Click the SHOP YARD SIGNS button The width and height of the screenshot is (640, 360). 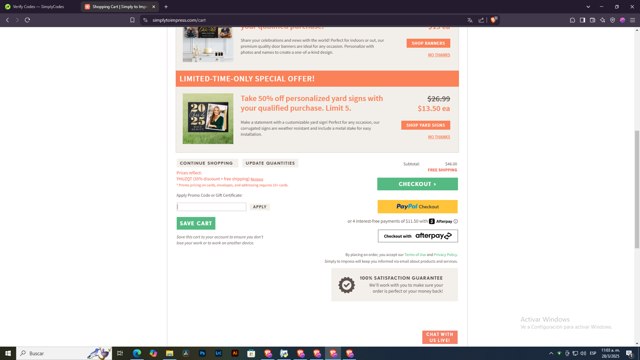pos(425,125)
